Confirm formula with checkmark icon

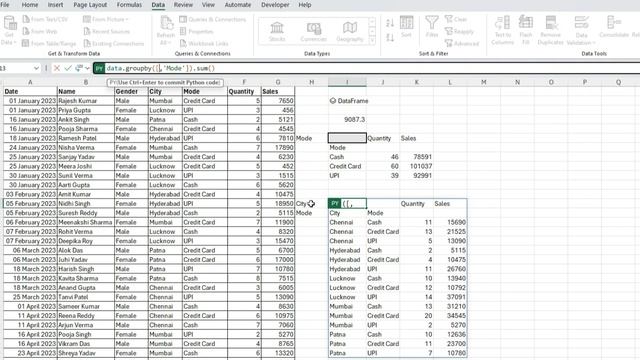tap(68, 68)
